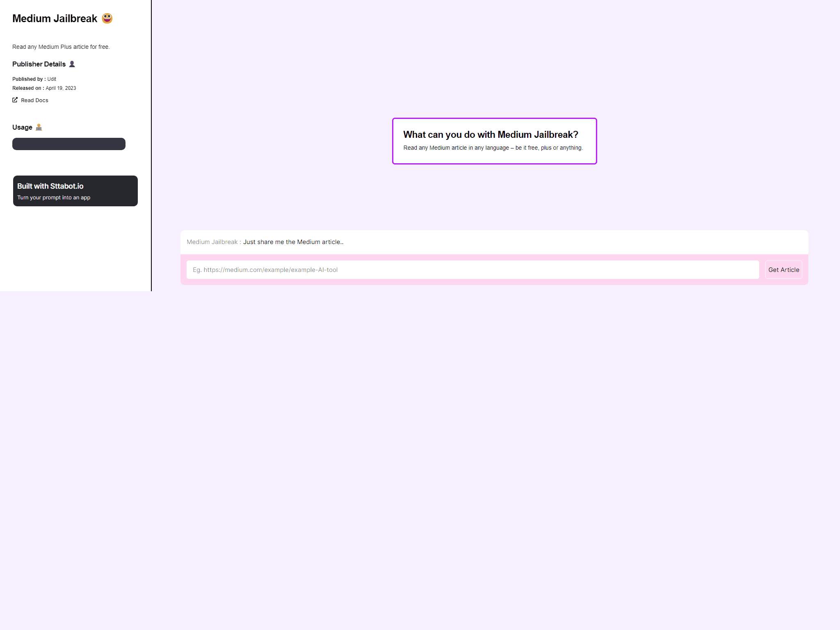Image resolution: width=840 pixels, height=630 pixels.
Task: Click the technologist emoji next to Usage heading
Action: click(x=39, y=127)
